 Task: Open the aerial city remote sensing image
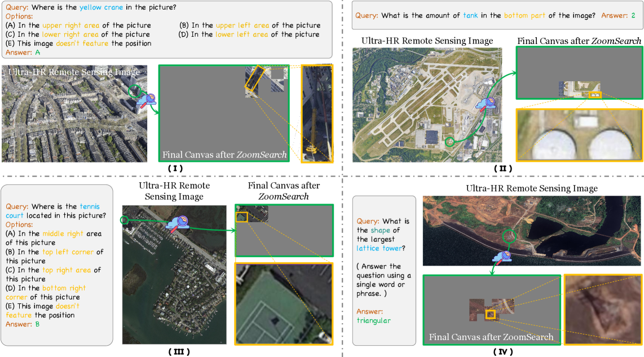click(74, 113)
